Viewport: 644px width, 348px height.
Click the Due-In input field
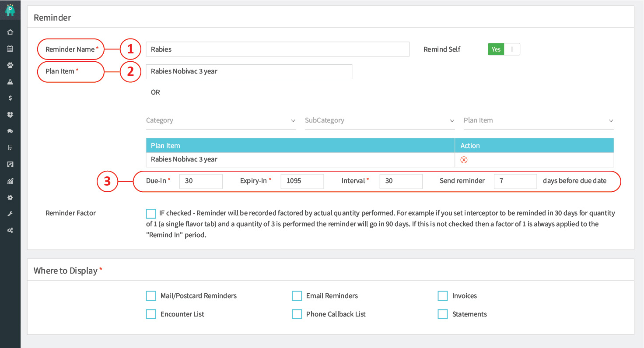(x=201, y=181)
